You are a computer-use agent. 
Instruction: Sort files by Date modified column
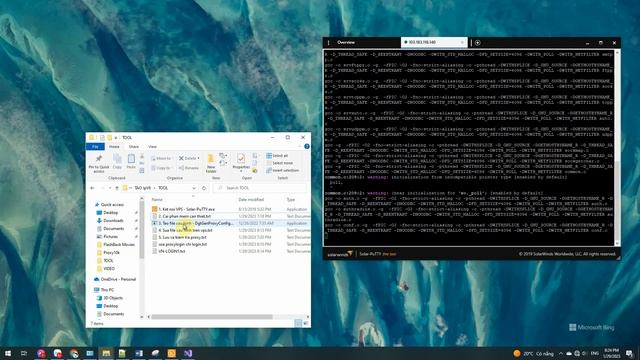[x=251, y=199]
